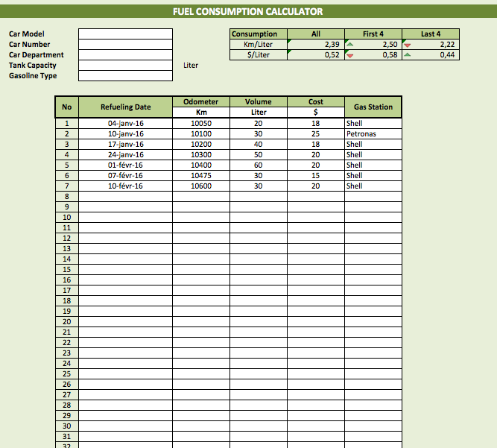The width and height of the screenshot is (497, 448).
Task: Select the cost cell '25' in row 2
Action: click(316, 133)
